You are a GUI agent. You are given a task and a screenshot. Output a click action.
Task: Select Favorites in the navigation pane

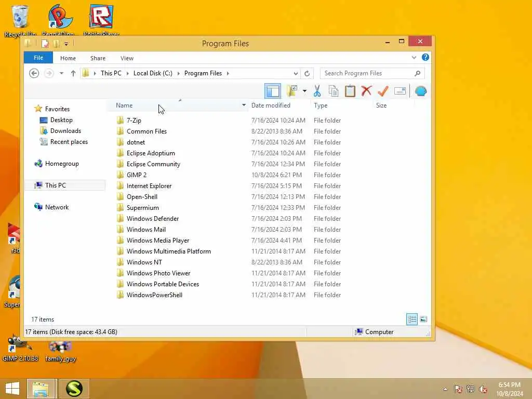(57, 109)
